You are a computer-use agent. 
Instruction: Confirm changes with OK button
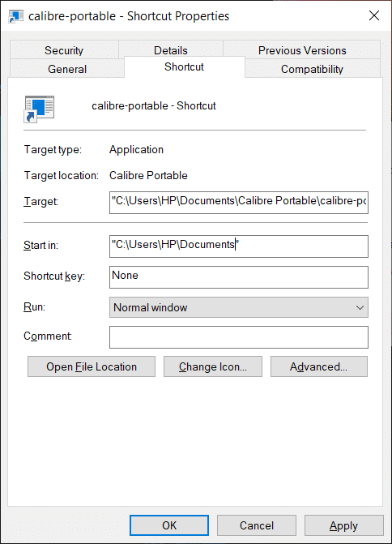[169, 525]
